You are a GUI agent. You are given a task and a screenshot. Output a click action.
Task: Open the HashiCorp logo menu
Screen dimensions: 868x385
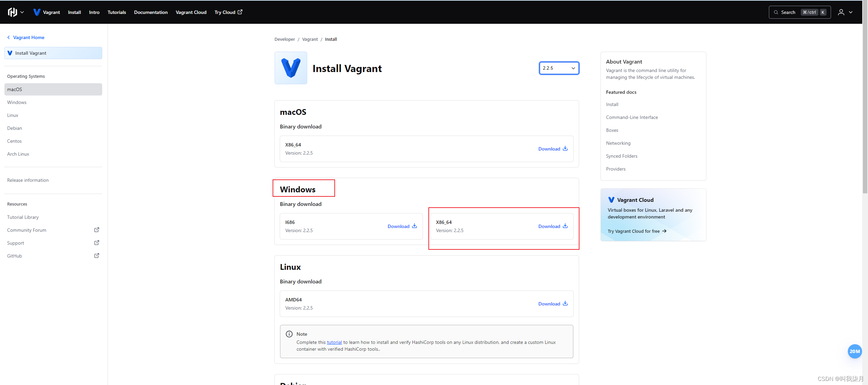click(13, 12)
